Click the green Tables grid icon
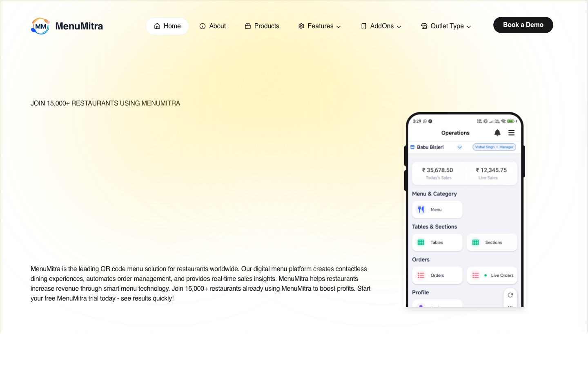The height and width of the screenshot is (368, 588). tap(421, 242)
